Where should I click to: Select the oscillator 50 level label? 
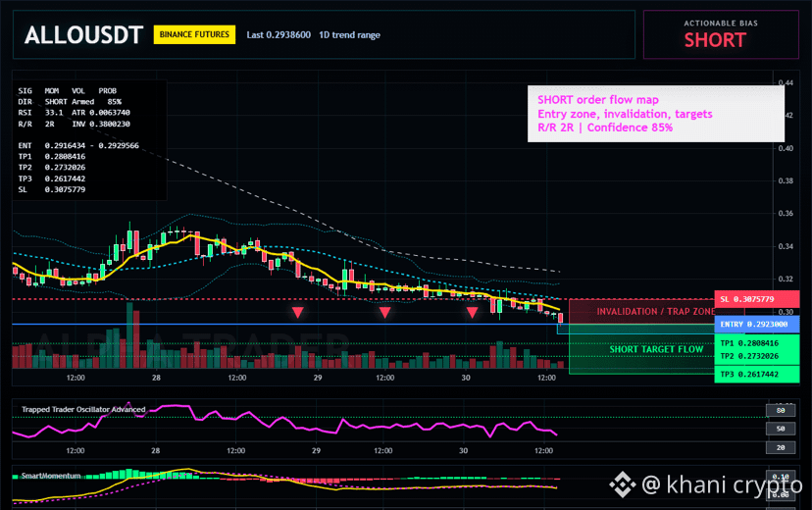781,429
